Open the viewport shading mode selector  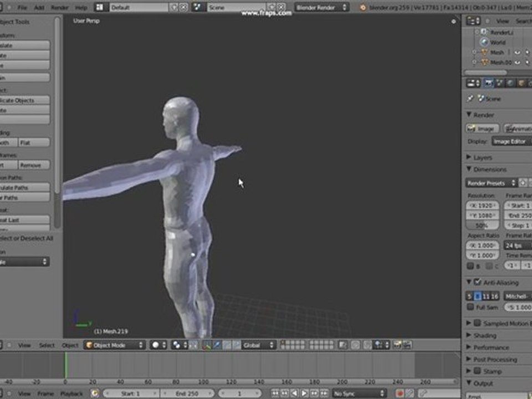click(x=158, y=345)
